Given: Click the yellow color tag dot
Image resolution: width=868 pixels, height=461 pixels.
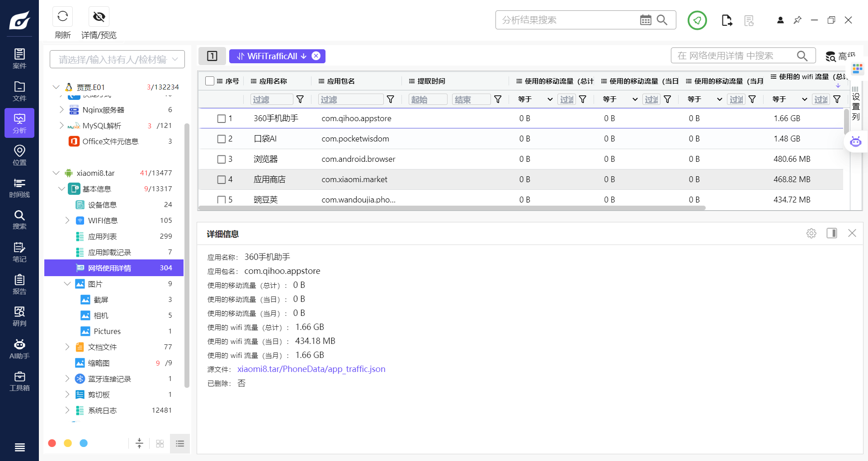Looking at the screenshot, I should pyautogui.click(x=68, y=443).
